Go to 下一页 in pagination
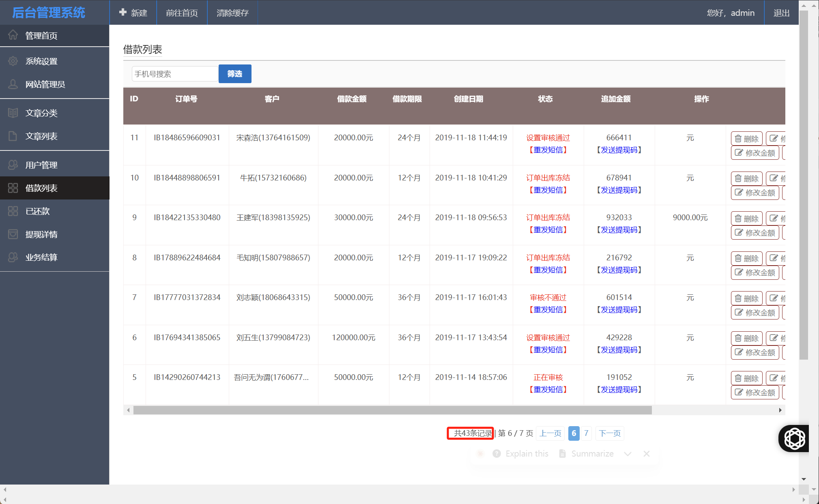Image resolution: width=819 pixels, height=504 pixels. tap(610, 433)
